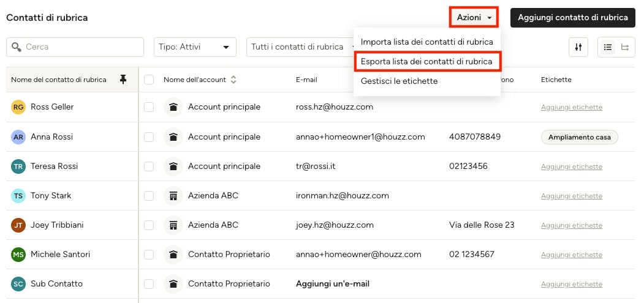Screen dimensions: 644x303
Task: Open the Azioni dropdown menu
Action: [474, 17]
